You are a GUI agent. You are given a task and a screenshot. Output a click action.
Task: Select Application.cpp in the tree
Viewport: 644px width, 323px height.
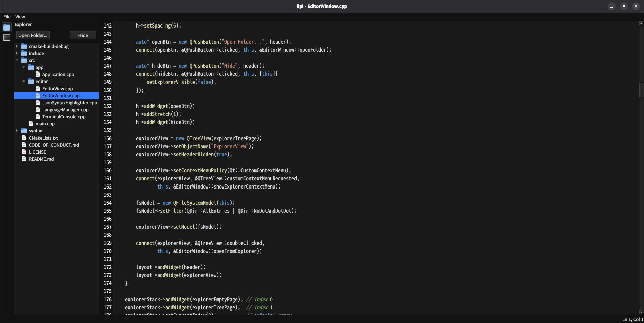point(58,74)
